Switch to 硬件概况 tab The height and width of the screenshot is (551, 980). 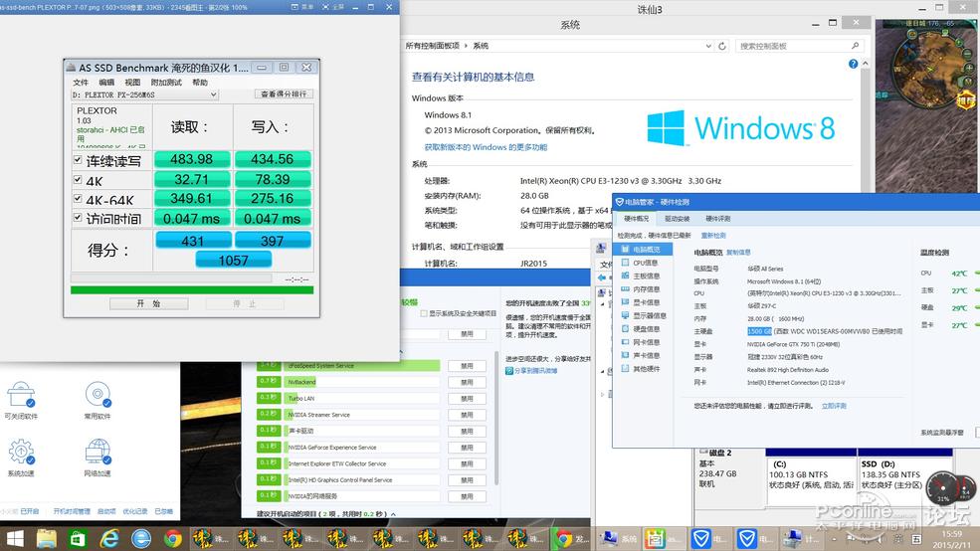[636, 219]
